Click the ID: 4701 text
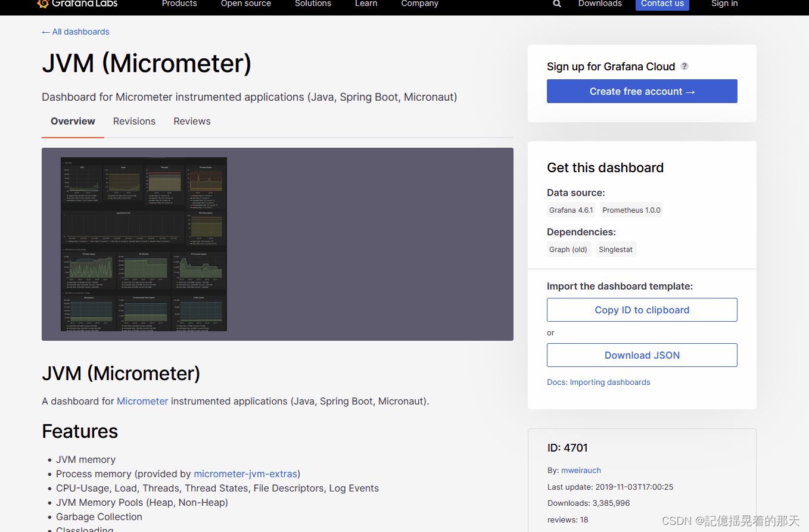 (568, 447)
